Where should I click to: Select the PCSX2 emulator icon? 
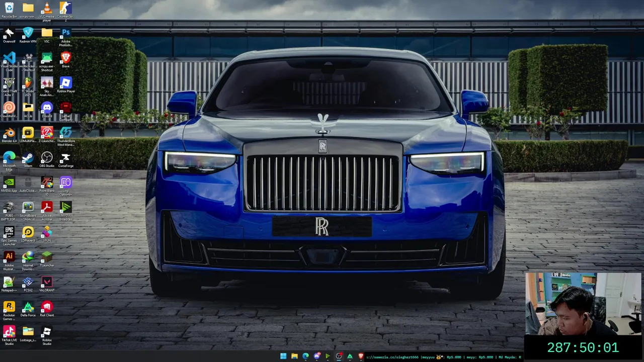click(28, 284)
